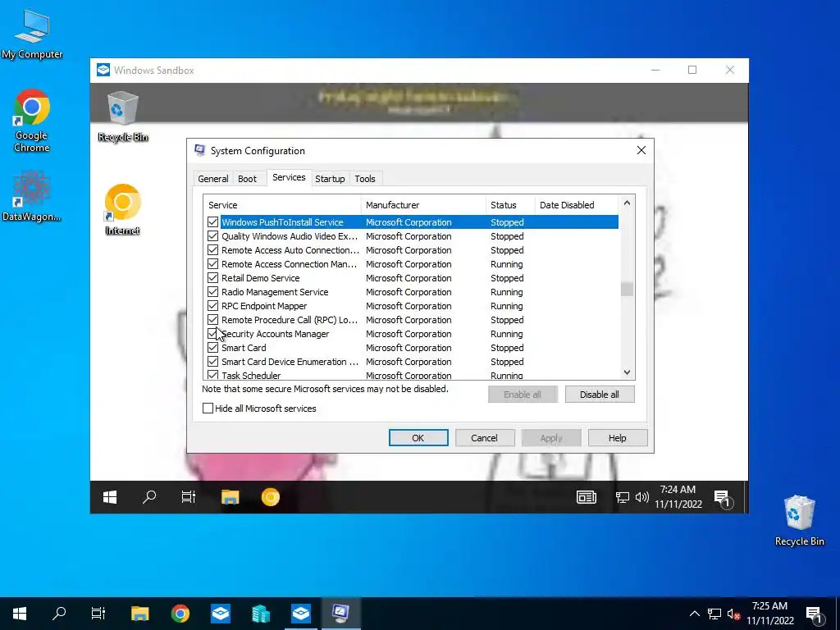Open host Task View button

pyautogui.click(x=98, y=614)
